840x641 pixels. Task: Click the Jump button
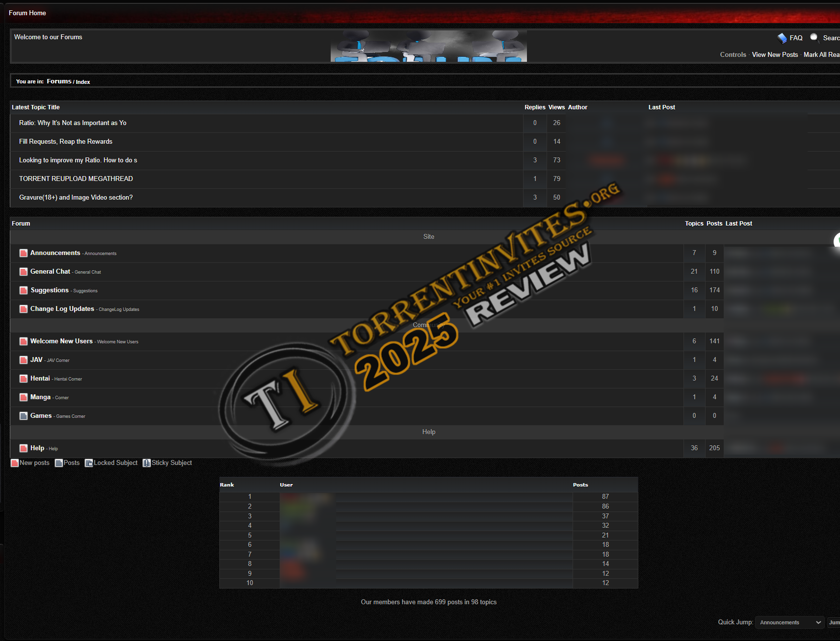point(834,622)
